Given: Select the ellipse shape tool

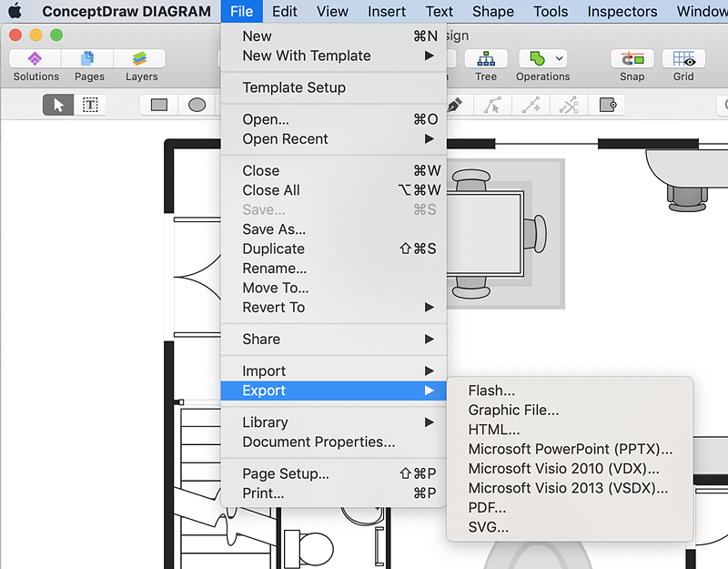Looking at the screenshot, I should coord(197,105).
